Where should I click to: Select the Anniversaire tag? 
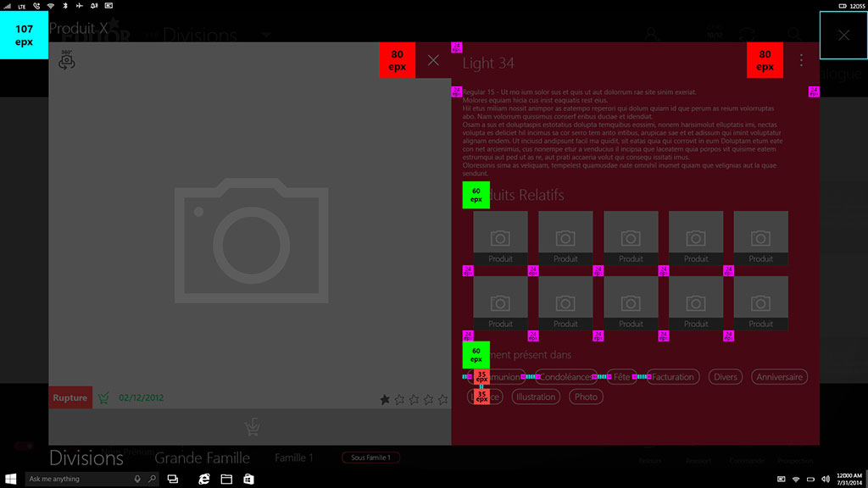pyautogui.click(x=779, y=377)
